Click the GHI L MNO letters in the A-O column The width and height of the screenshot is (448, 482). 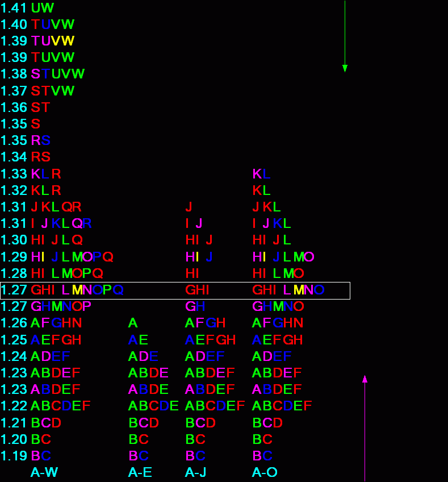(x=288, y=290)
